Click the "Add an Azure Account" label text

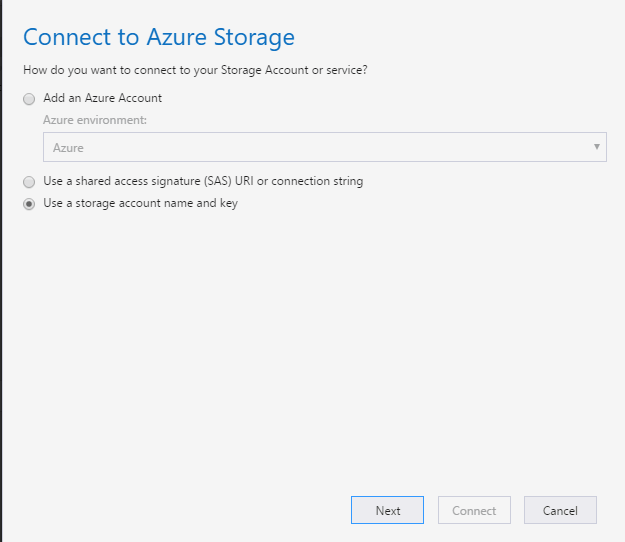click(x=102, y=98)
